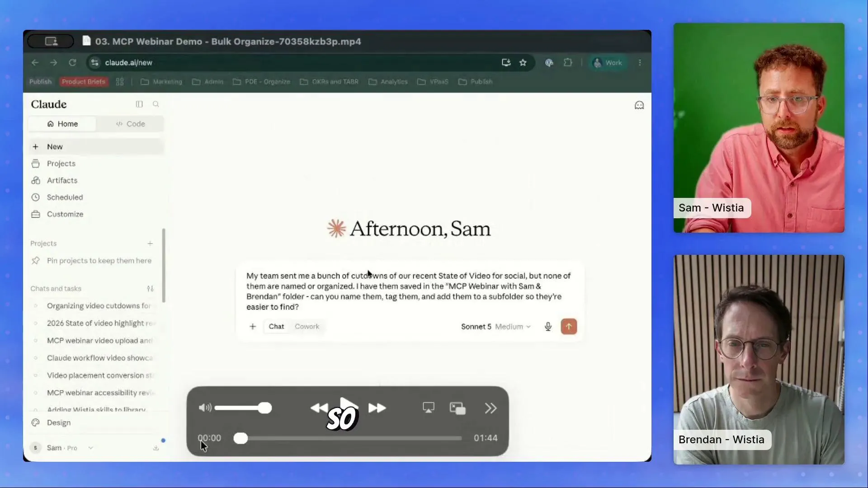
Task: Click Brendan - Wistia webcam thumbnail
Action: pyautogui.click(x=759, y=360)
